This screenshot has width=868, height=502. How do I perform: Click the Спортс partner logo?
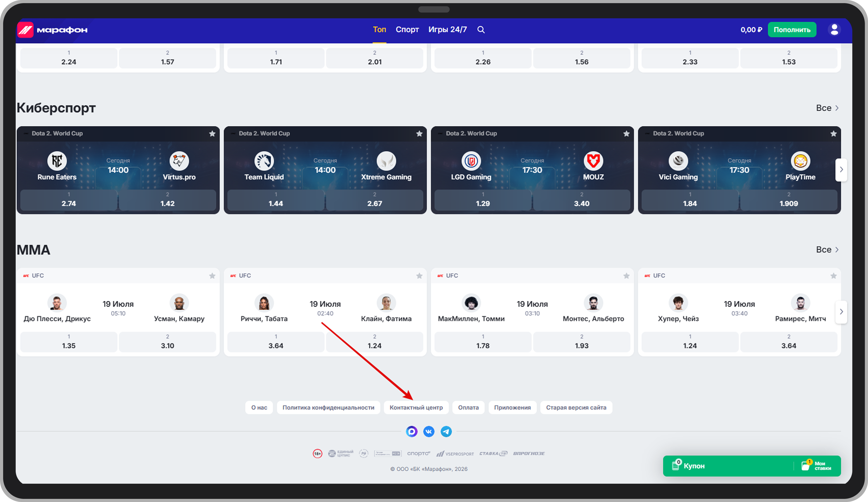[419, 453]
